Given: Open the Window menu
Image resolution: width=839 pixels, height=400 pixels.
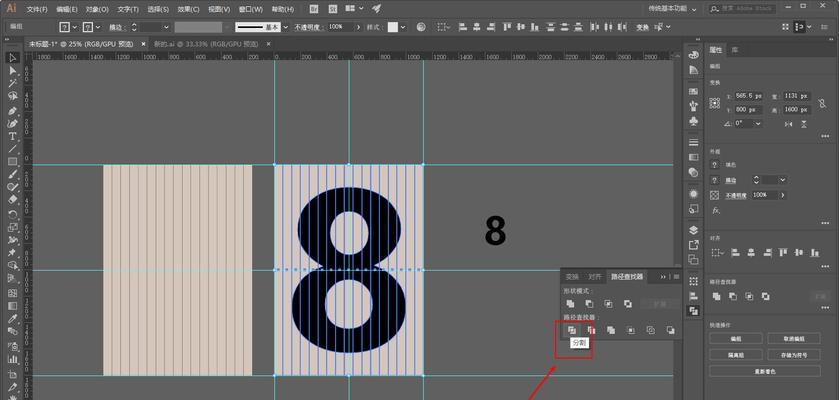Looking at the screenshot, I should coord(250,9).
